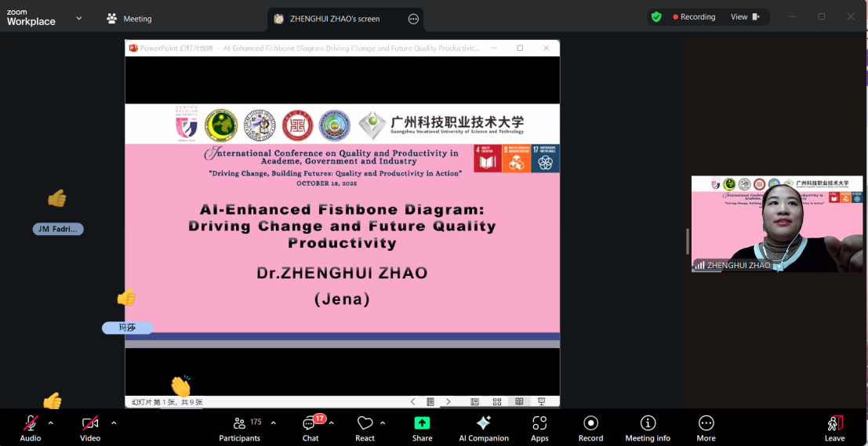Image resolution: width=868 pixels, height=446 pixels.
Task: Switch to the Meeting tab
Action: [129, 19]
